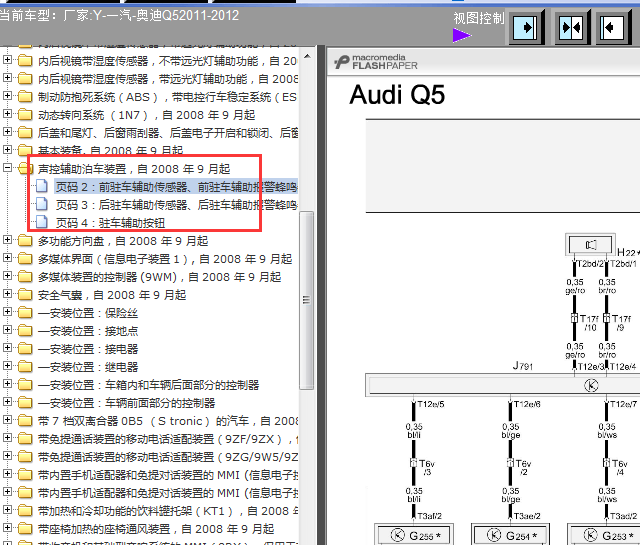The image size is (640, 545).
Task: Click tree scrollbar up arrow
Action: 307,56
